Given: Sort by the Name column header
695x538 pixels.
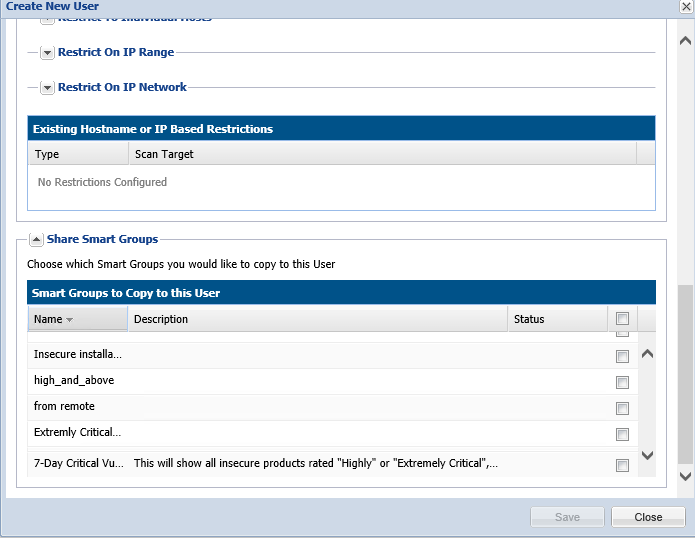Looking at the screenshot, I should [x=48, y=319].
